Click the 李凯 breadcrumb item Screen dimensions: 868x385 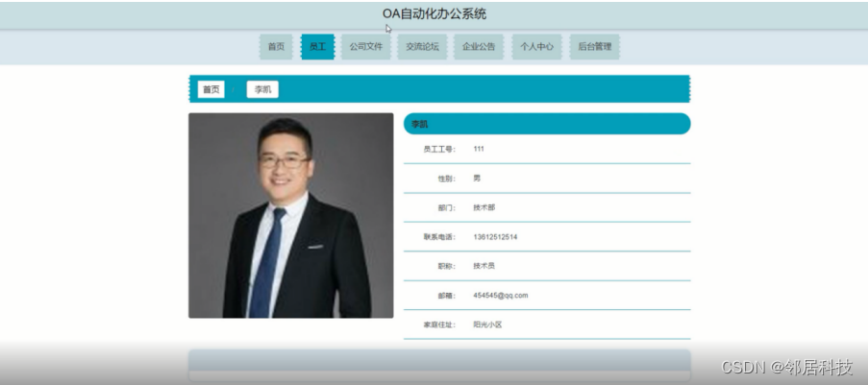[x=262, y=89]
